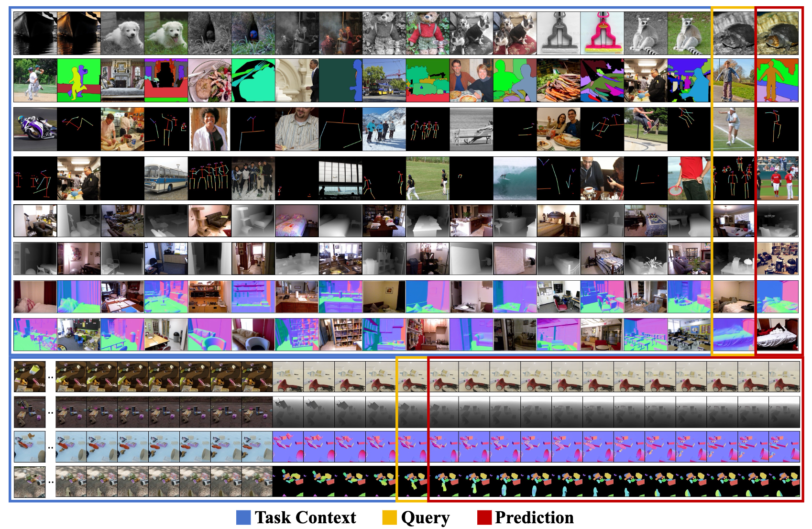Click the orange person segmentation prediction
The height and width of the screenshot is (529, 812).
[x=777, y=80]
